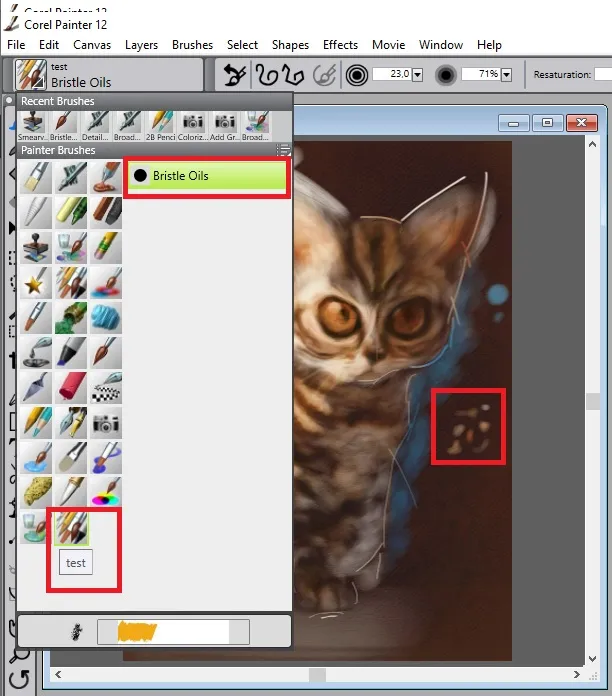The width and height of the screenshot is (612, 696).
Task: Select the fountain nib Pens category icon
Action: [x=71, y=423]
